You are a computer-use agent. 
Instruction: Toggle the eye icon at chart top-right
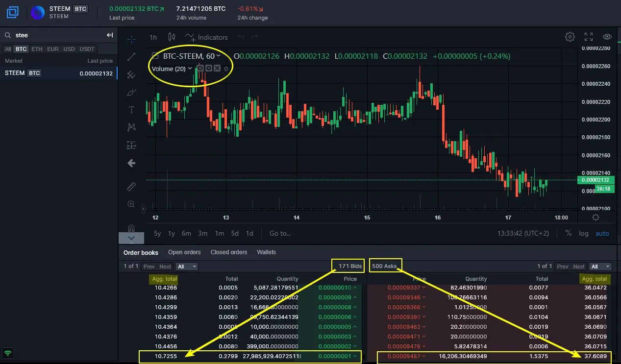coord(607,37)
